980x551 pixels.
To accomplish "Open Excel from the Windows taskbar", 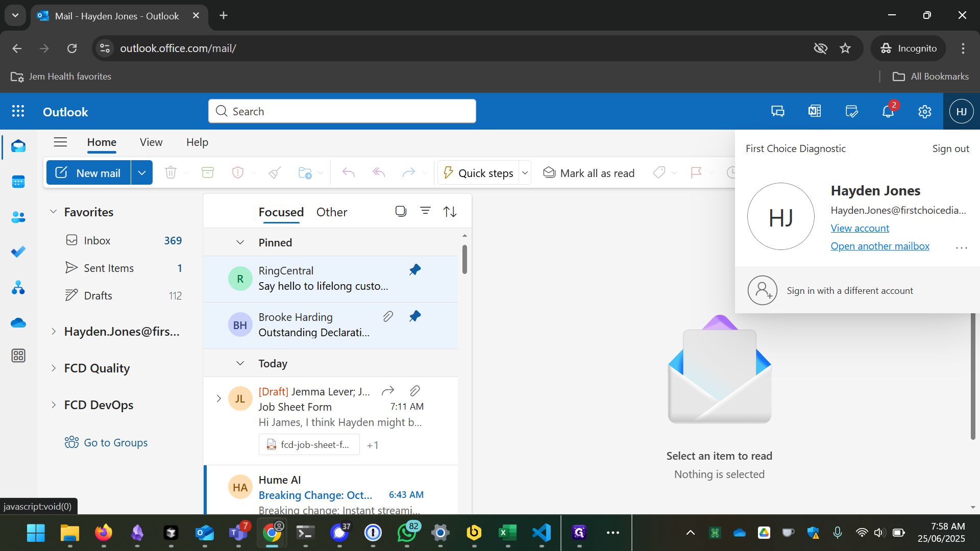I will pos(507,533).
